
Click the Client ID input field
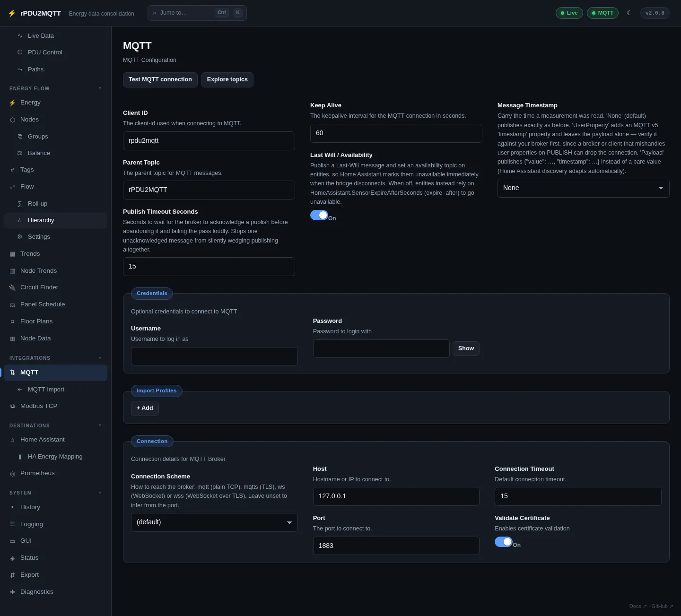coord(209,141)
